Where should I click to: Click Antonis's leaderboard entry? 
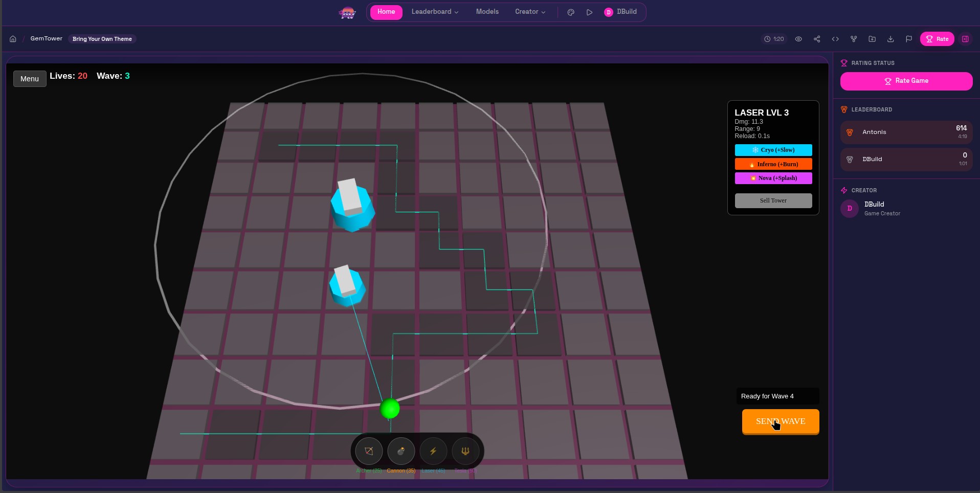coord(906,132)
